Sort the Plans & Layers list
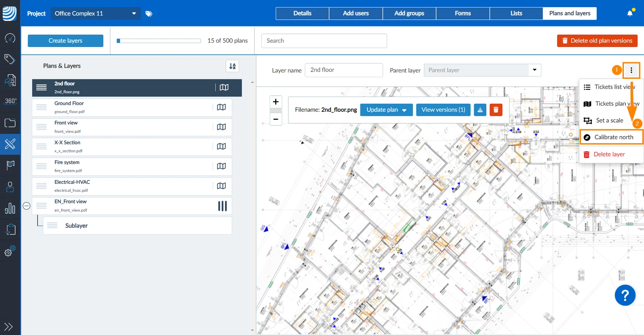Screen dimensions: 644x335 [233, 66]
